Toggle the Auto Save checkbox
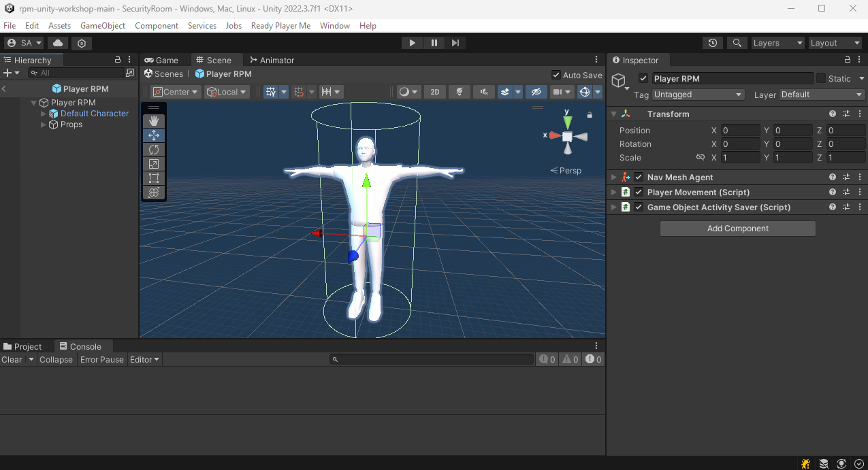 556,75
